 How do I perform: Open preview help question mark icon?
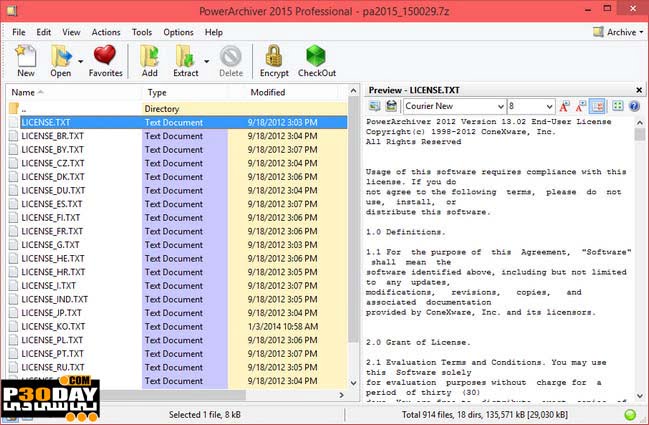tap(634, 106)
